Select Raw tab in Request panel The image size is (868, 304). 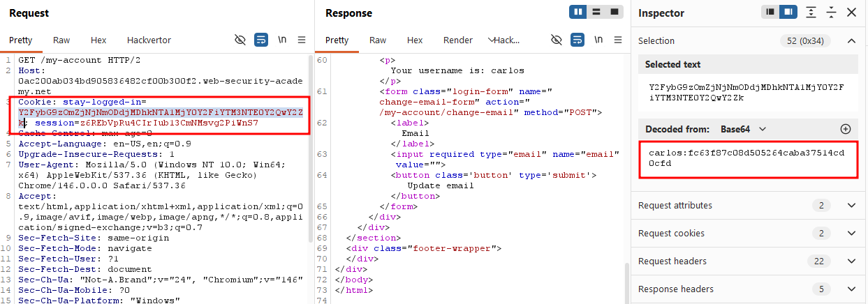[x=61, y=40]
